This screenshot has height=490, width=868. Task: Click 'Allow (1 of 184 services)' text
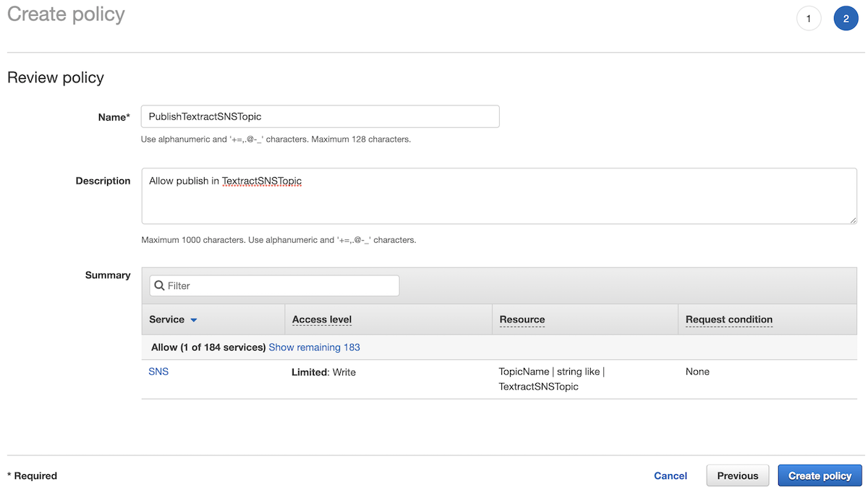click(x=208, y=347)
